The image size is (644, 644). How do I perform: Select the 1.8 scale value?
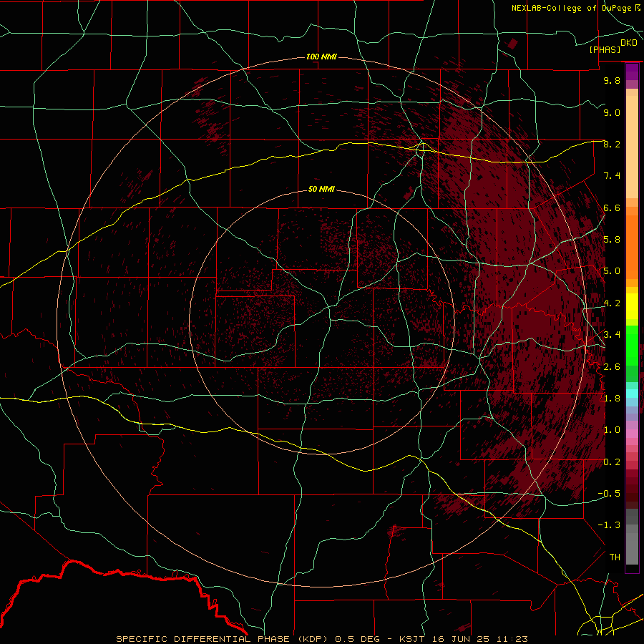click(612, 399)
